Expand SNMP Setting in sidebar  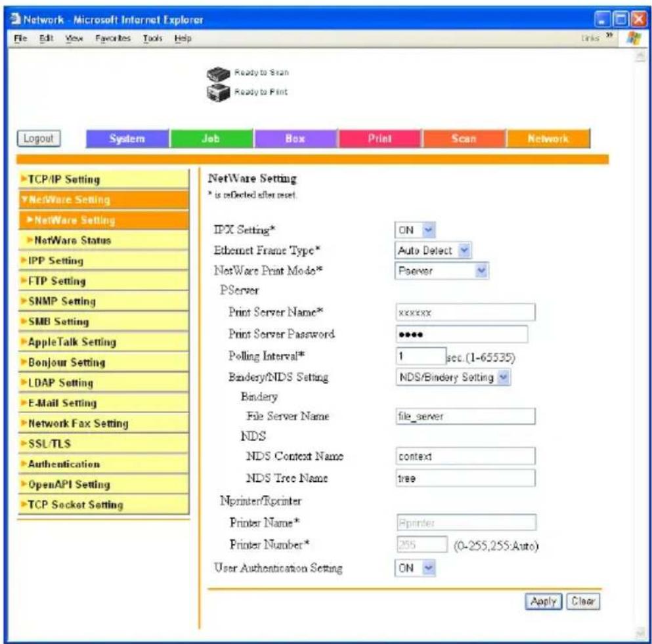[x=104, y=301]
